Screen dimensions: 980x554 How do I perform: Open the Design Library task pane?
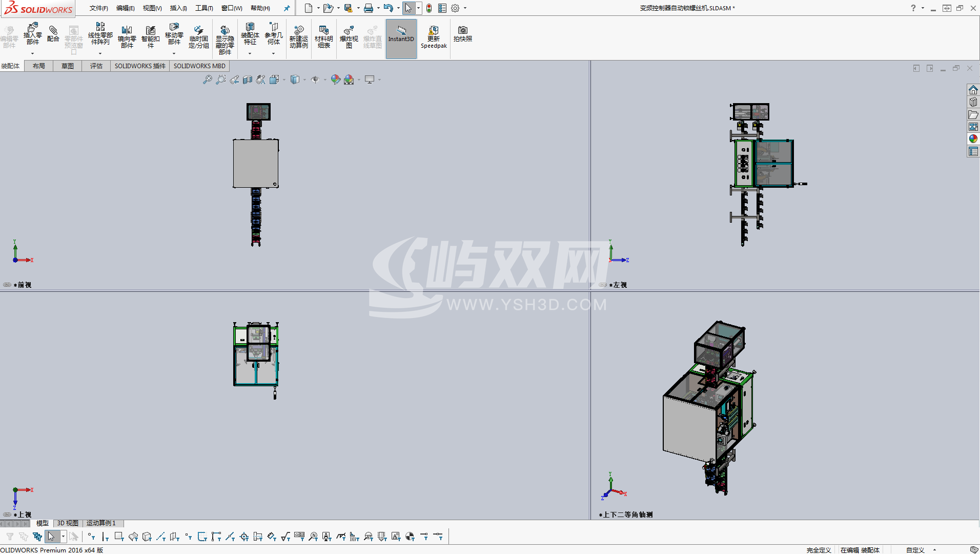pos(973,103)
